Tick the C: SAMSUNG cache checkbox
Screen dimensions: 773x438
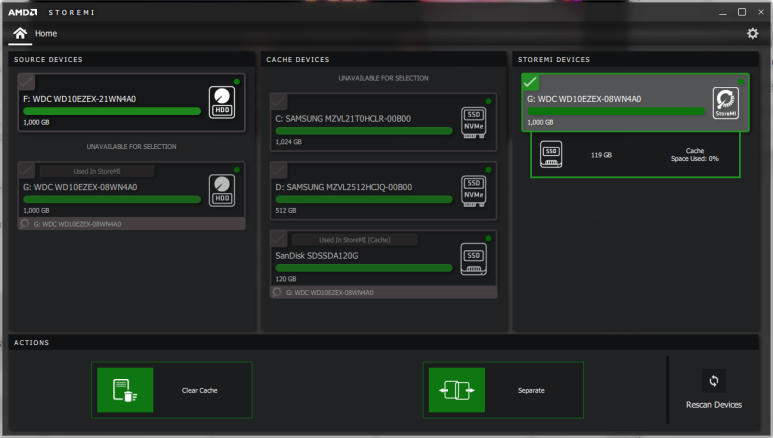279,102
